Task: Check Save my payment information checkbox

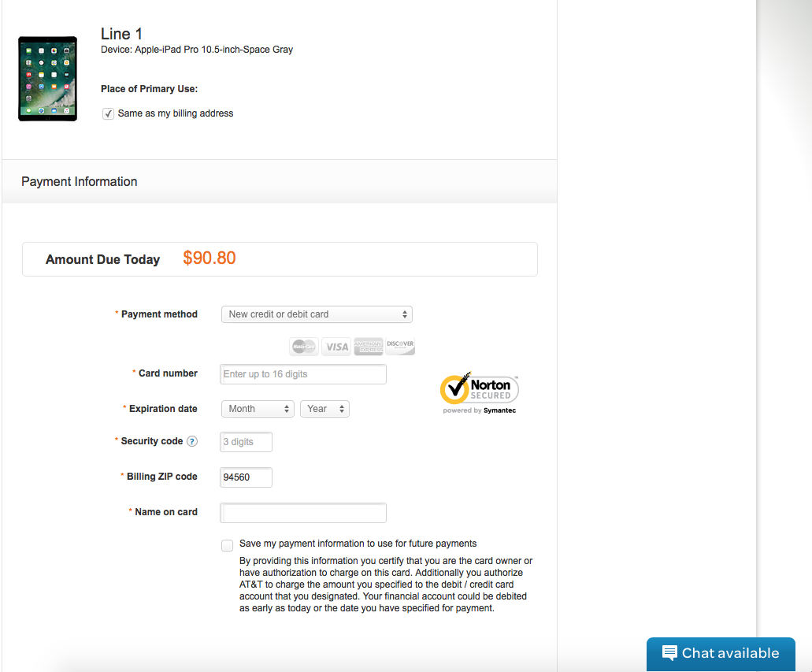Action: 227,545
